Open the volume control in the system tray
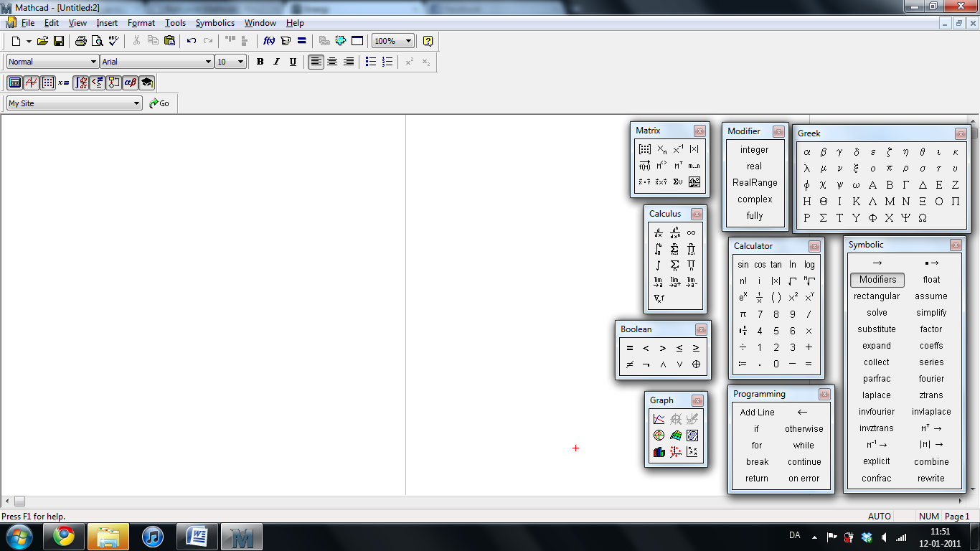This screenshot has width=980, height=551. coord(884,537)
